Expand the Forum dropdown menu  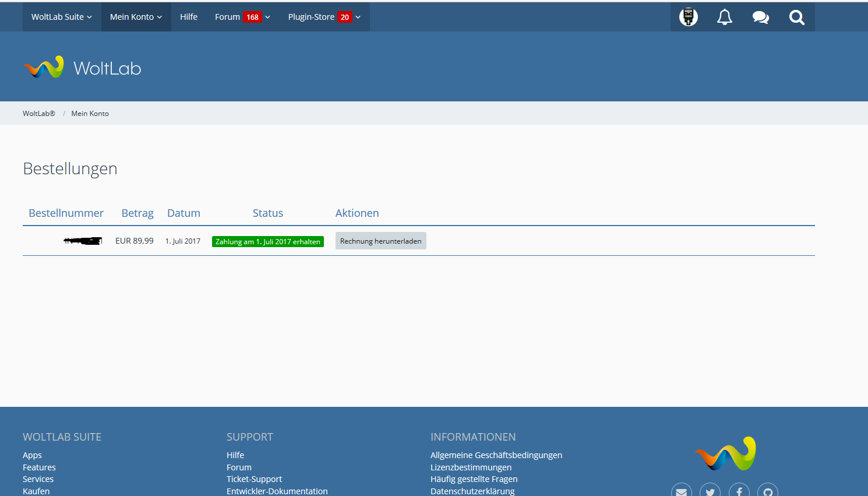coord(242,17)
